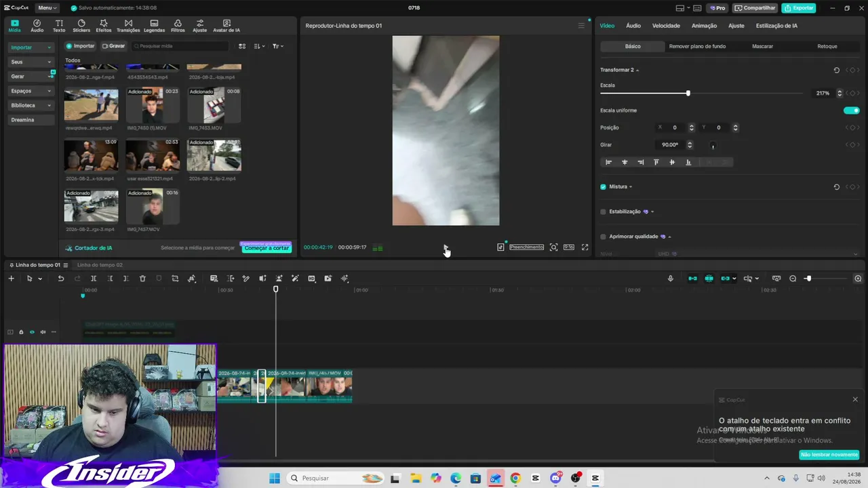Expand the Seus sidebar section

pos(31,62)
